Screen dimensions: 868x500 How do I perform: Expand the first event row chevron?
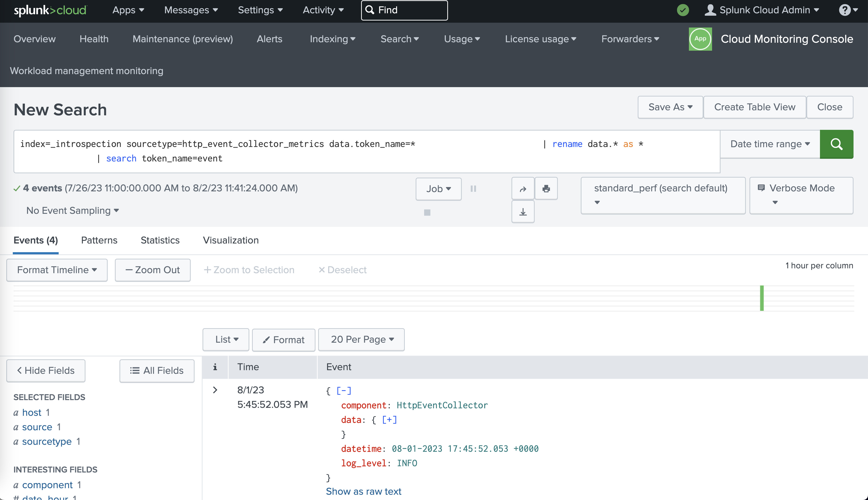click(215, 390)
